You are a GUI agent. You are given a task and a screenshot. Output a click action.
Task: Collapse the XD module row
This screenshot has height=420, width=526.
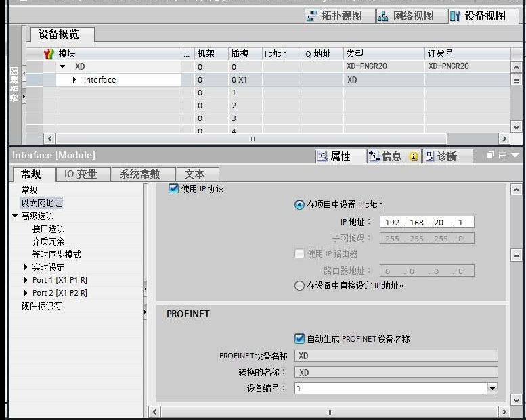[x=62, y=66]
